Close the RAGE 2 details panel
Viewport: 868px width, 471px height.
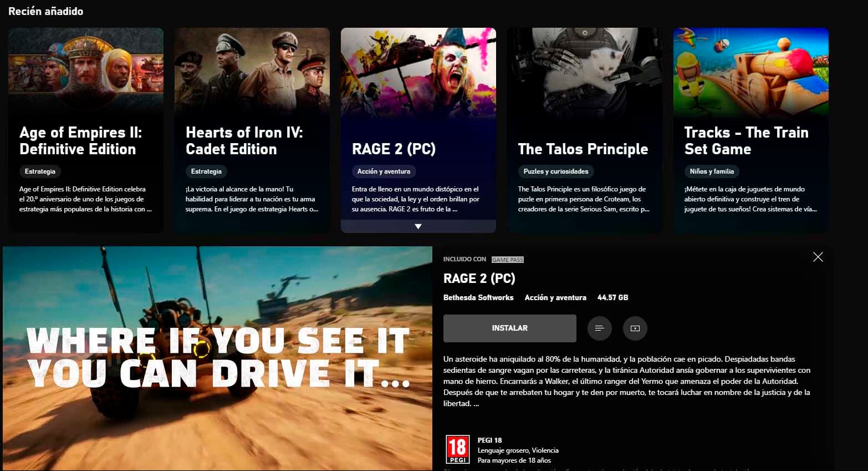click(x=818, y=257)
